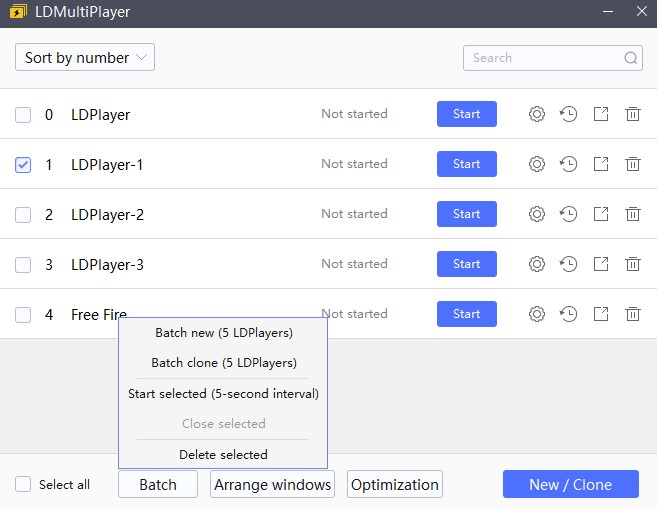Create desktop shortcut for LDPlayer row 0
This screenshot has width=657, height=509.
coord(601,114)
